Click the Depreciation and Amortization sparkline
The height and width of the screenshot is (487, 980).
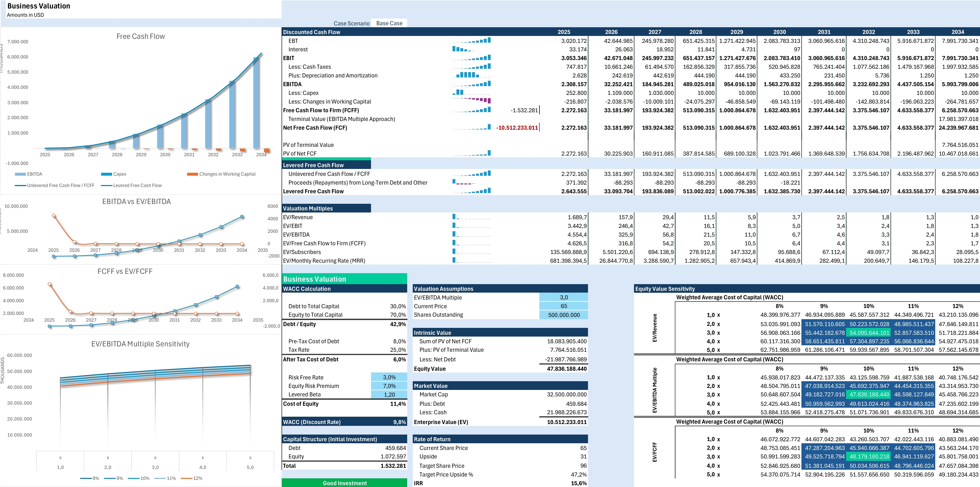click(471, 75)
